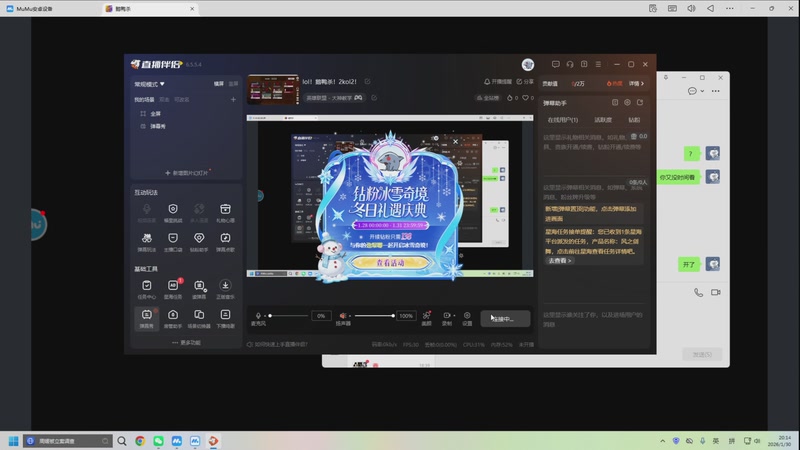
Task: Adjust the speaker volume slider
Action: pos(374,316)
